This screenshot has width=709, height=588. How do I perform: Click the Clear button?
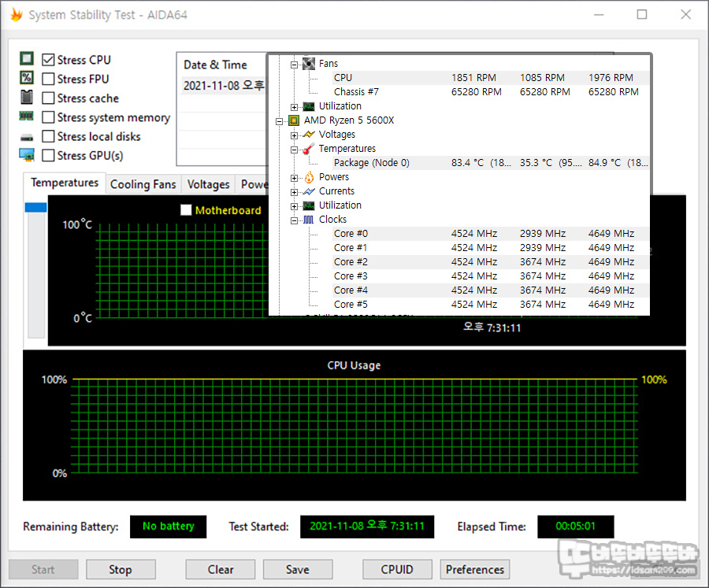point(221,569)
